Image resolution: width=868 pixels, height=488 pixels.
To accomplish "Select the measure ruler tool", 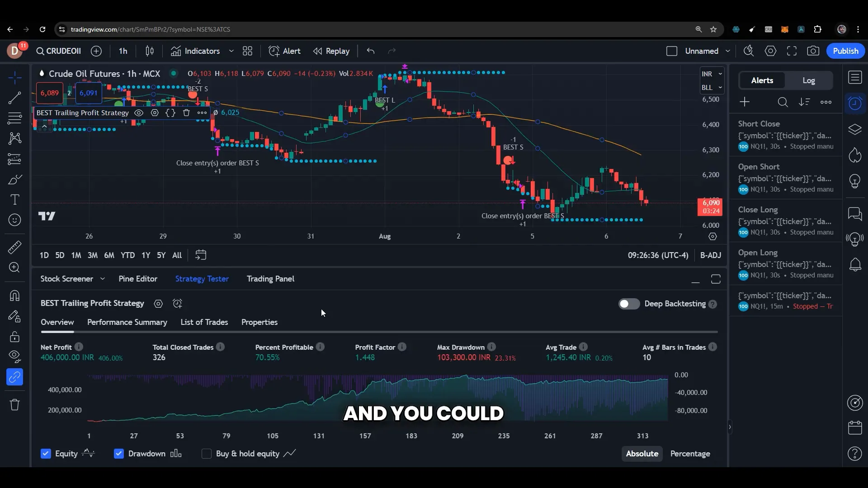I will 14,247.
